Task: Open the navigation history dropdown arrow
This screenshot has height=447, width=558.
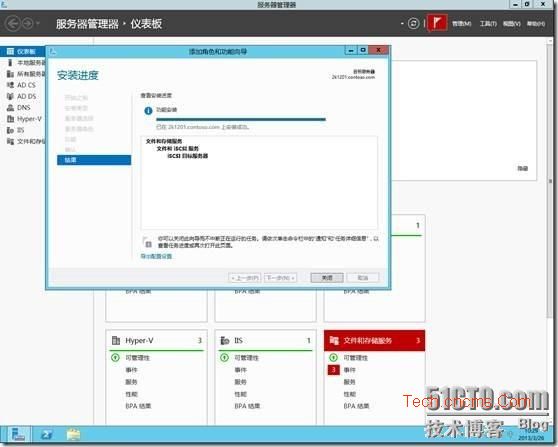Action: tap(38, 24)
